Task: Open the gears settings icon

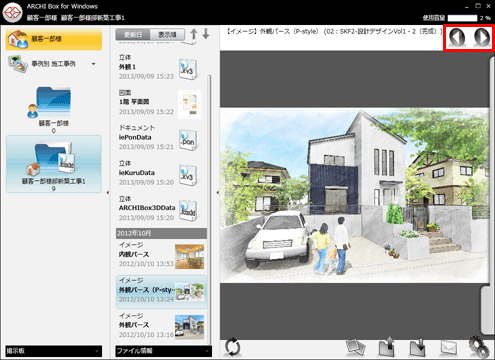Action: pos(479,347)
